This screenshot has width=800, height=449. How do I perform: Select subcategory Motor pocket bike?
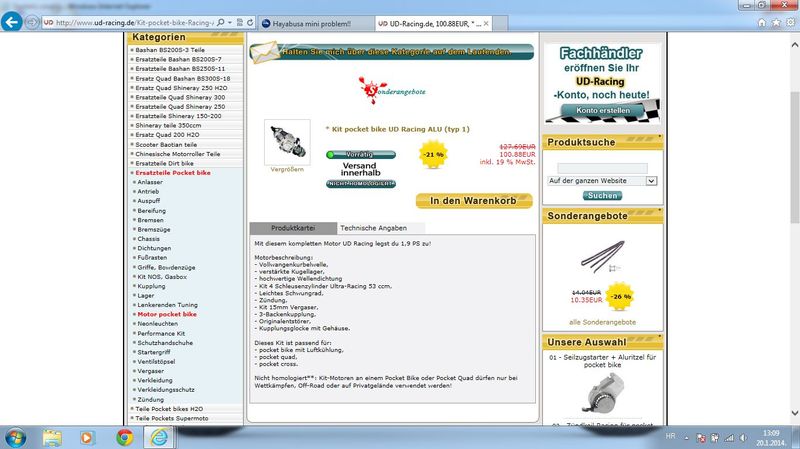click(x=167, y=314)
